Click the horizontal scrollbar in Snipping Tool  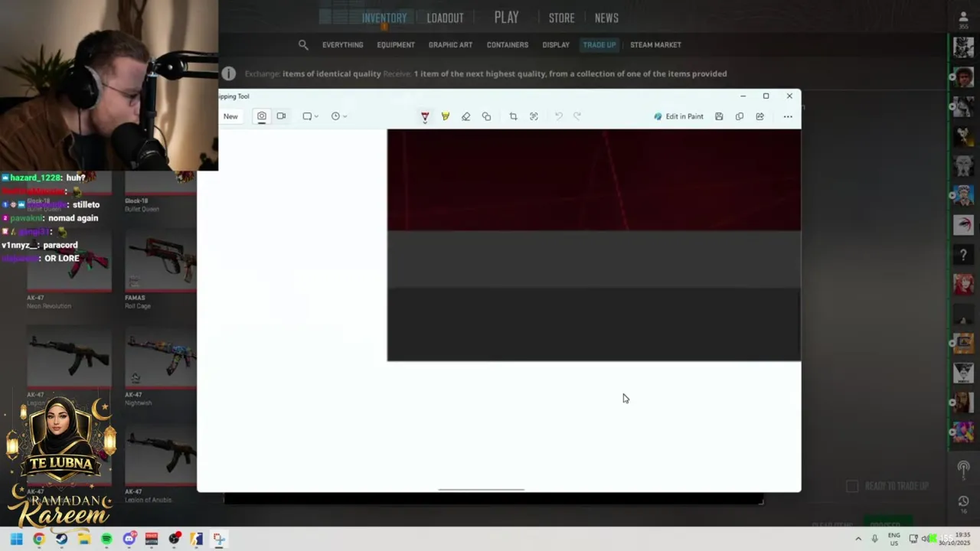pos(482,490)
